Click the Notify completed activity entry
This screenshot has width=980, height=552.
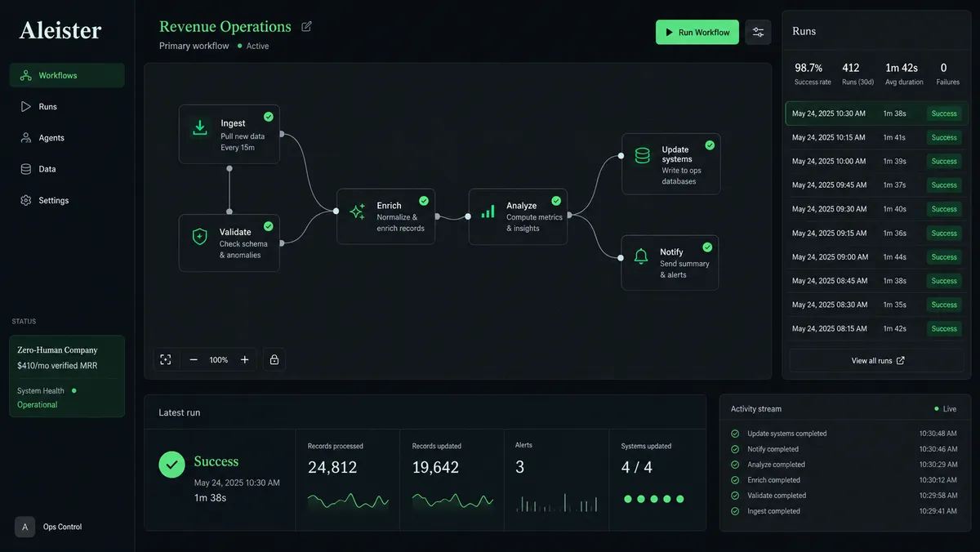pyautogui.click(x=845, y=449)
